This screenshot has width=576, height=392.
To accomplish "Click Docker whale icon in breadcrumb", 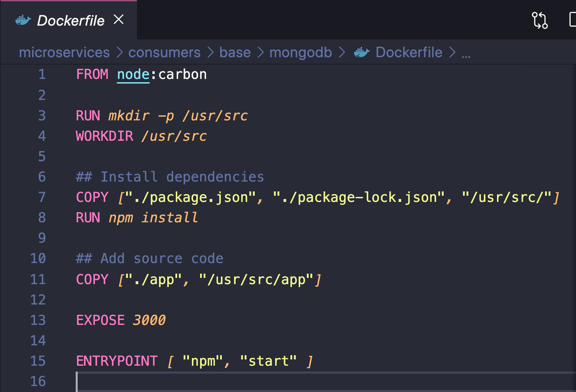I will 362,53.
